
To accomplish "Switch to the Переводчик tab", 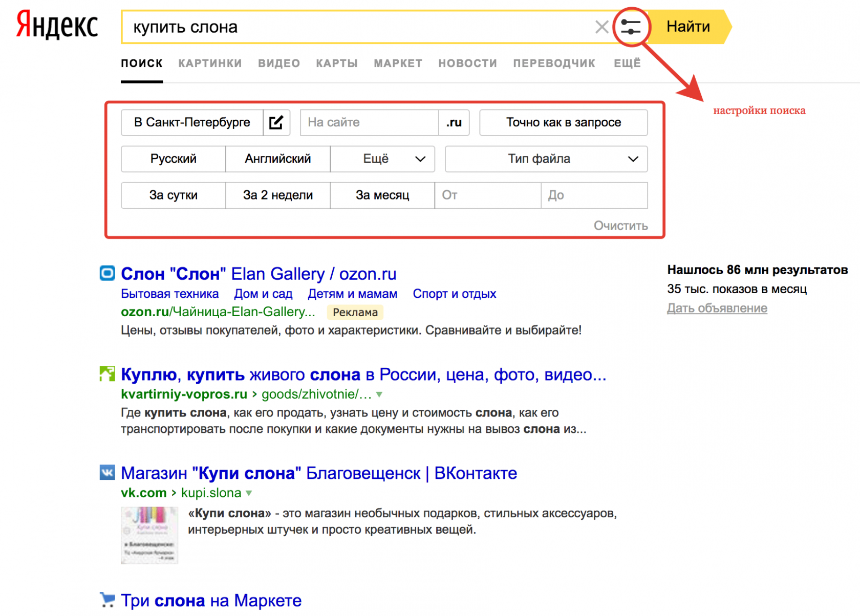I will [554, 63].
